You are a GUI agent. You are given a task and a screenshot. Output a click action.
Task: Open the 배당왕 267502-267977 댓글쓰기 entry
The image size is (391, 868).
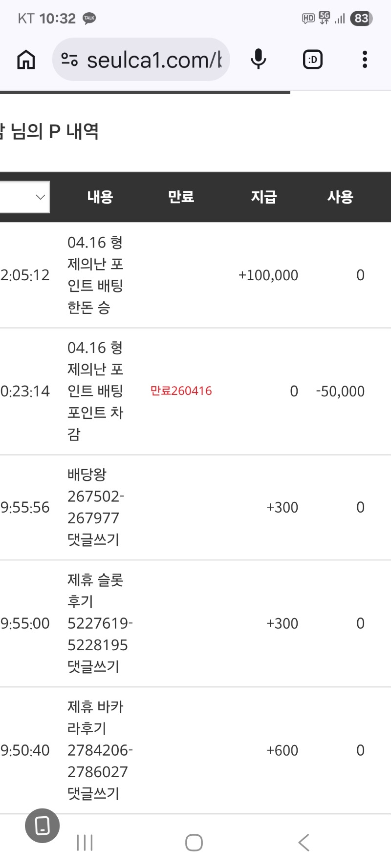pos(95,507)
